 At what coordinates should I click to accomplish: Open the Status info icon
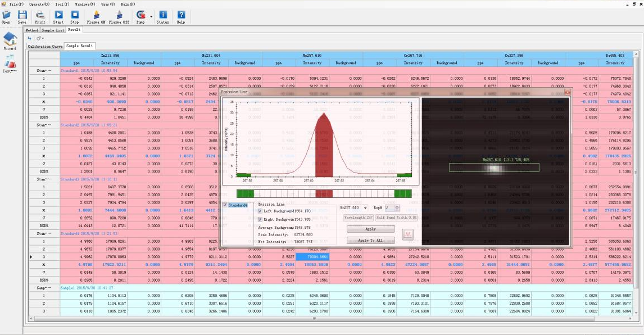click(162, 15)
